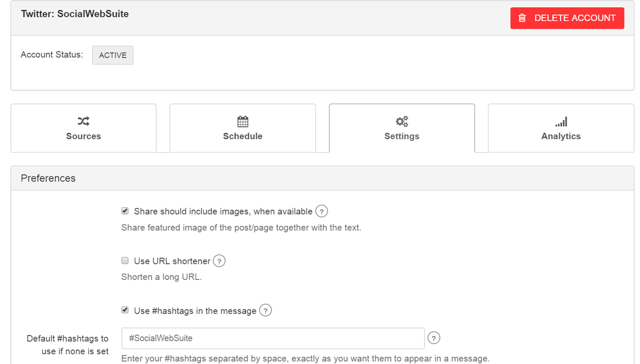Click help icon beside default hashtags field
Viewport: 640px width, 364px height.
coord(433,338)
